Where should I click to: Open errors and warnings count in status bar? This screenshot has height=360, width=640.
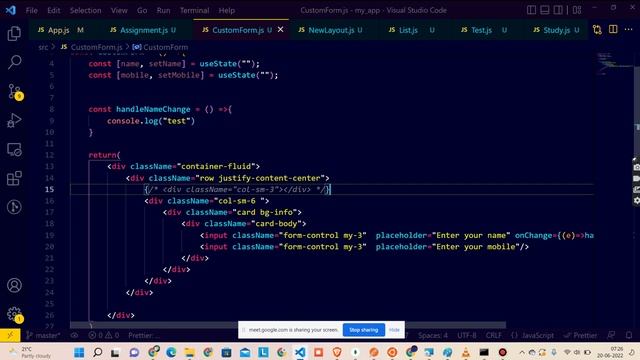104,336
